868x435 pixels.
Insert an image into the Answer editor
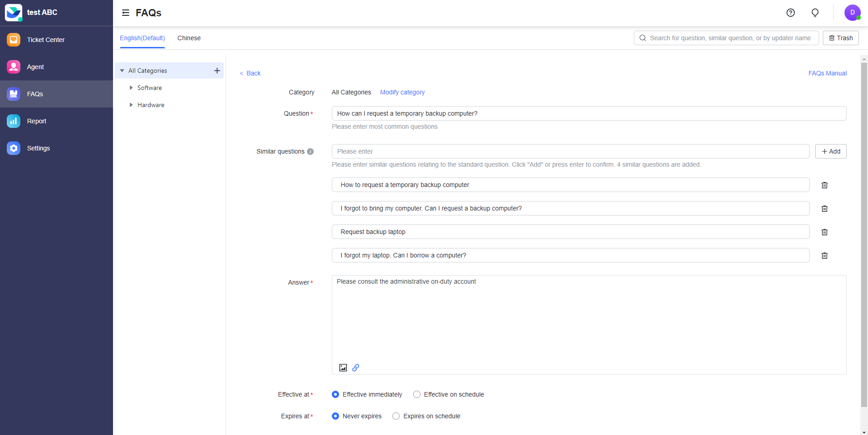point(343,367)
